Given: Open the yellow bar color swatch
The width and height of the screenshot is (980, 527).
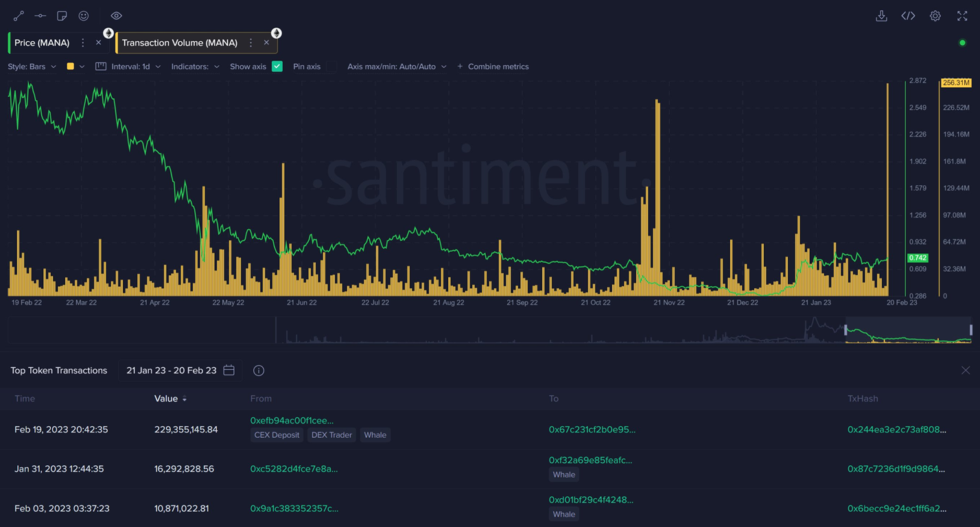Looking at the screenshot, I should click(x=71, y=67).
